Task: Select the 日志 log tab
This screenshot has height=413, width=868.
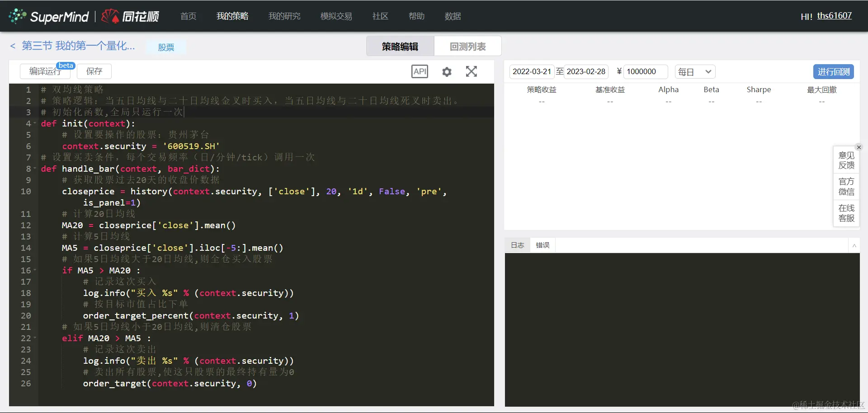Action: (518, 245)
